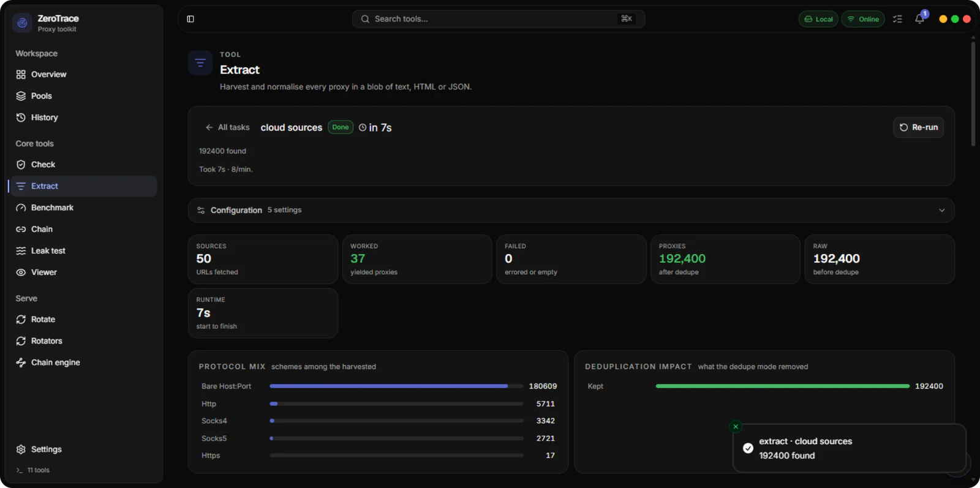Screen dimensions: 980x488
Task: Select the Raw before dedupe card
Action: (x=880, y=260)
